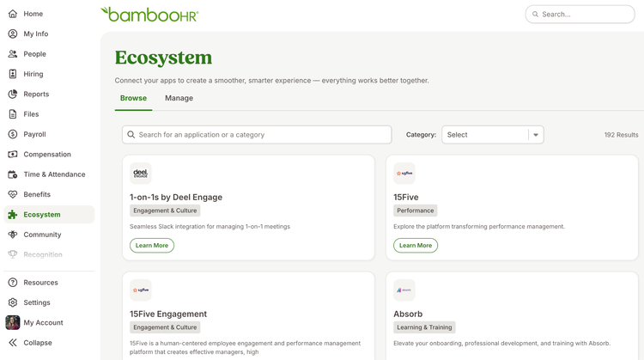Click the Time & Attendance calendar icon
The image size is (644, 360).
click(x=13, y=174)
